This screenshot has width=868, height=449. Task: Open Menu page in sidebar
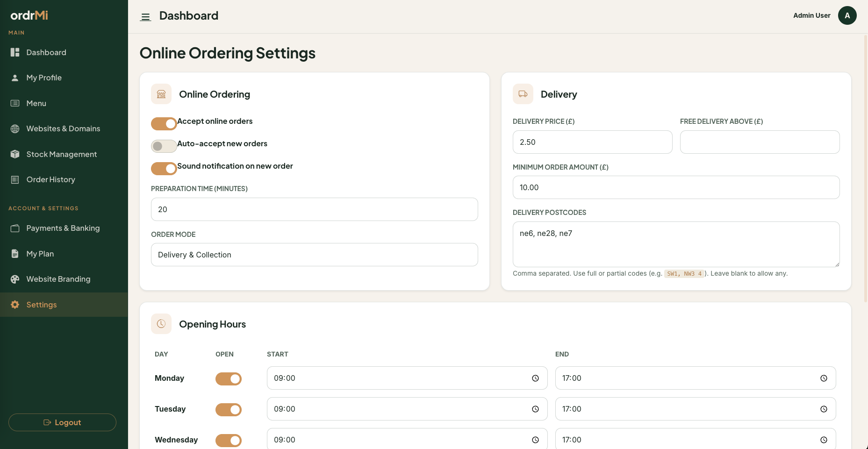click(x=64, y=103)
